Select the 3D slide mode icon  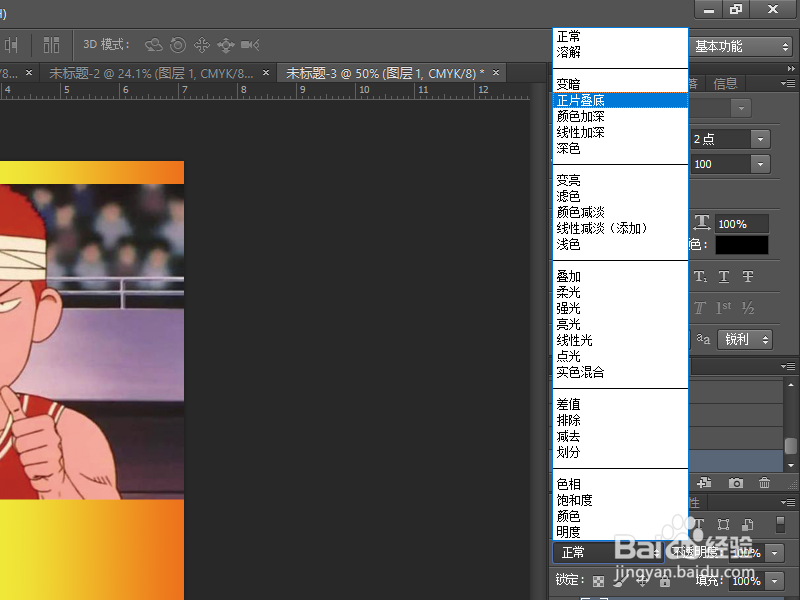point(226,45)
